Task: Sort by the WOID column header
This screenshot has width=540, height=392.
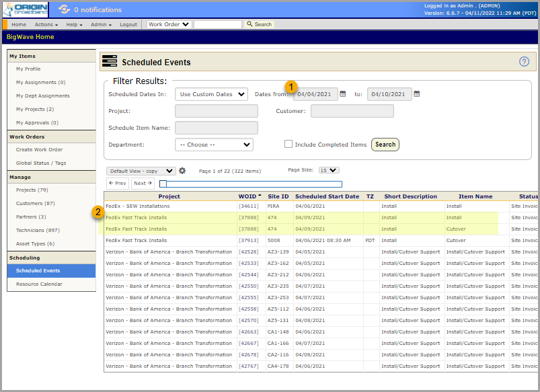Action: (249, 196)
